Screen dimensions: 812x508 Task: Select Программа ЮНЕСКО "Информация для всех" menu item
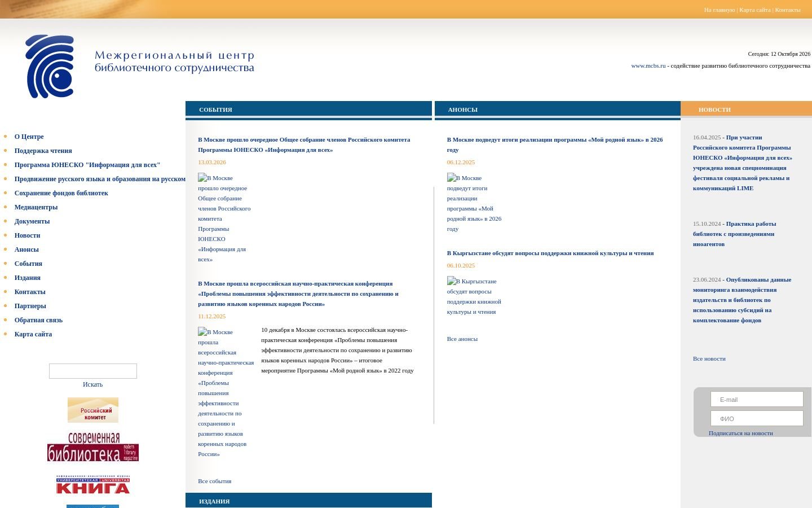pos(87,165)
